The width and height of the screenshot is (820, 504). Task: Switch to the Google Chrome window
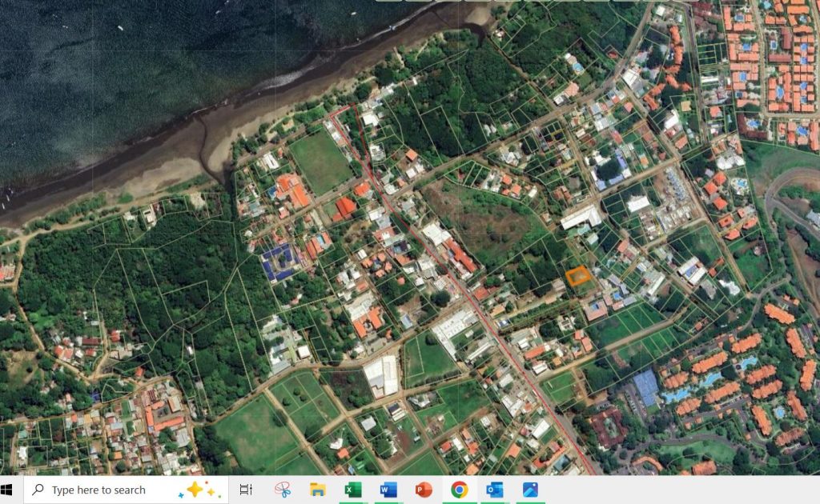460,490
